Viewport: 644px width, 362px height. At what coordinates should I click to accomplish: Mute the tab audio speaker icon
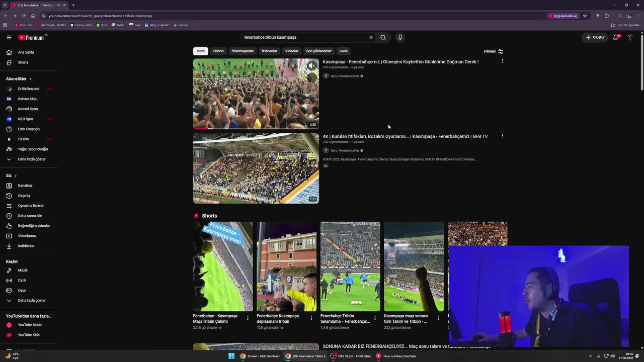tap(58, 5)
